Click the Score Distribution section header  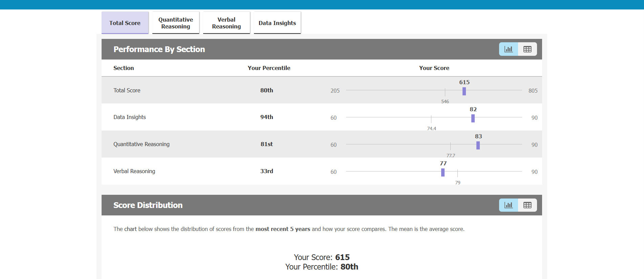click(148, 205)
